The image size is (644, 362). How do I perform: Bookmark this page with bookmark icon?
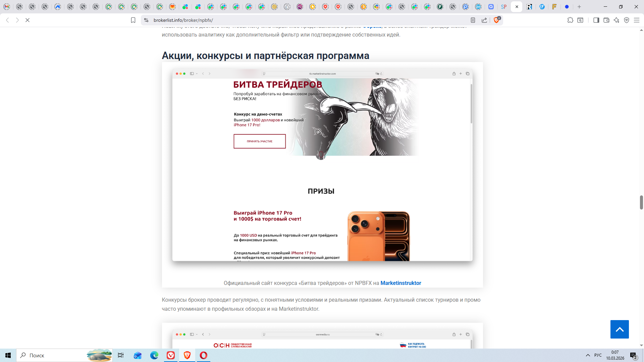point(133,20)
